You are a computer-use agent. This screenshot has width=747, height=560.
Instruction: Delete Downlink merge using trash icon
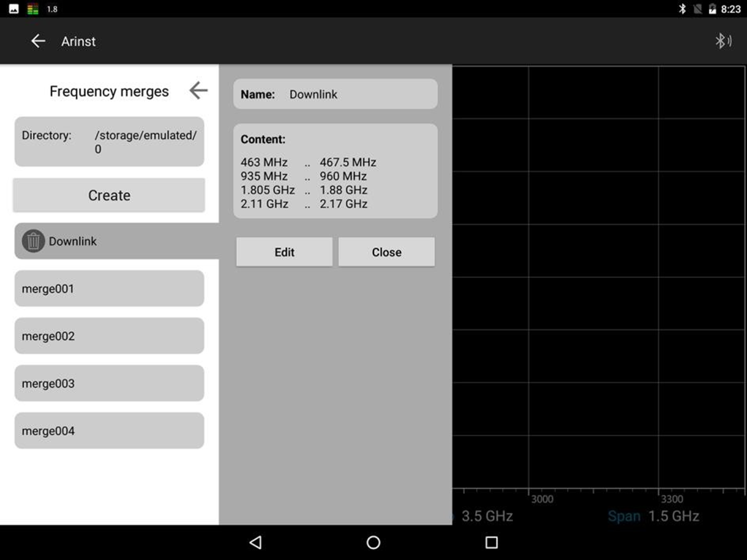(33, 241)
